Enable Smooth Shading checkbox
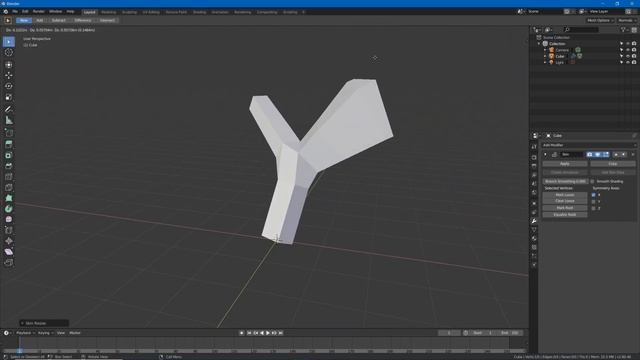This screenshot has width=640, height=360. point(592,181)
